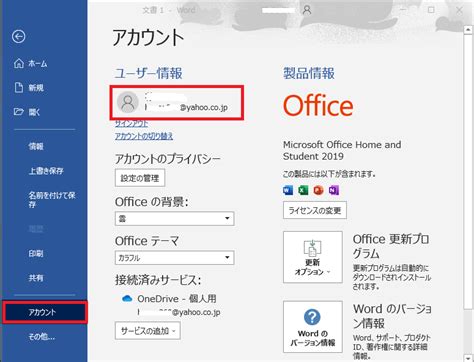This screenshot has width=474, height=362.
Task: Click the Word のバージョン情報 button
Action: (313, 327)
